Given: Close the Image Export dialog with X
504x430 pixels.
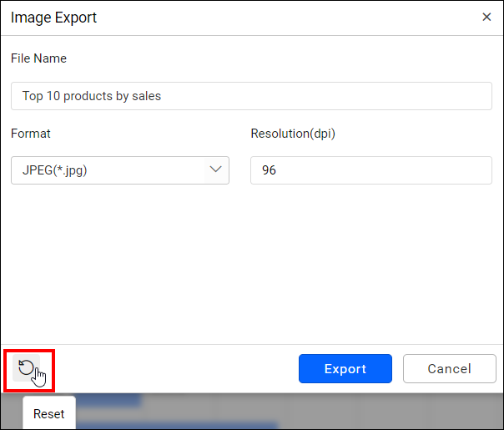Looking at the screenshot, I should pyautogui.click(x=486, y=17).
